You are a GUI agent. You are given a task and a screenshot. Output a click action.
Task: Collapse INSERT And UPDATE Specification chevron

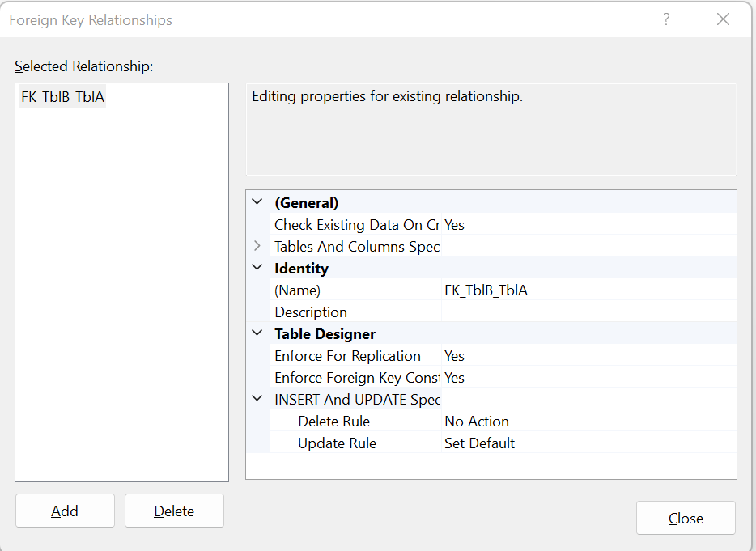click(257, 399)
